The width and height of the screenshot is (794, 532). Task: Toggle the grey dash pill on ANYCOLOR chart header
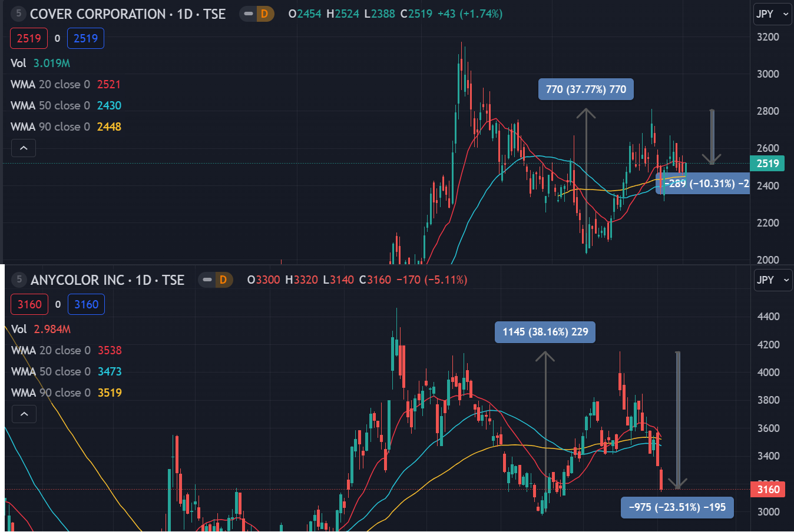[207, 280]
